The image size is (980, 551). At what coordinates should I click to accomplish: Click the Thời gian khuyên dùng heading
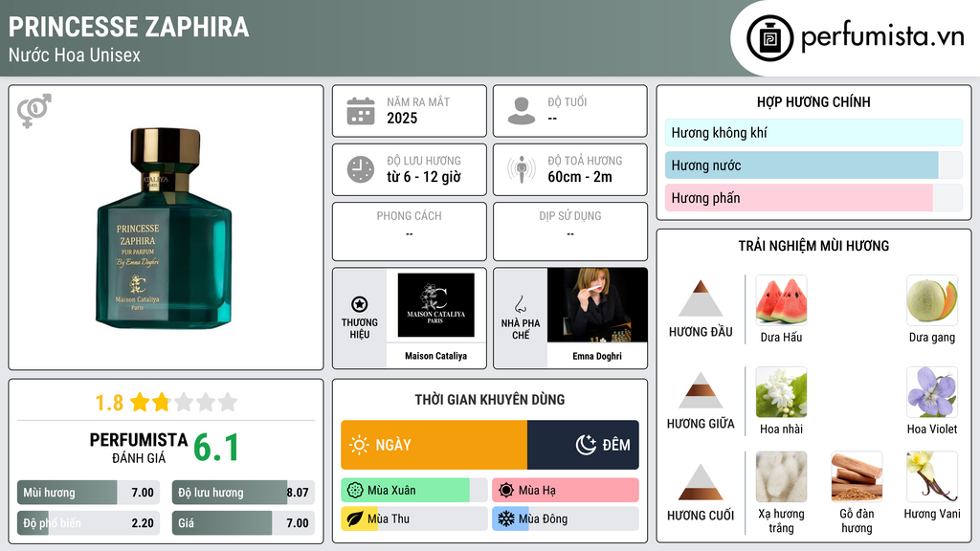(x=490, y=399)
